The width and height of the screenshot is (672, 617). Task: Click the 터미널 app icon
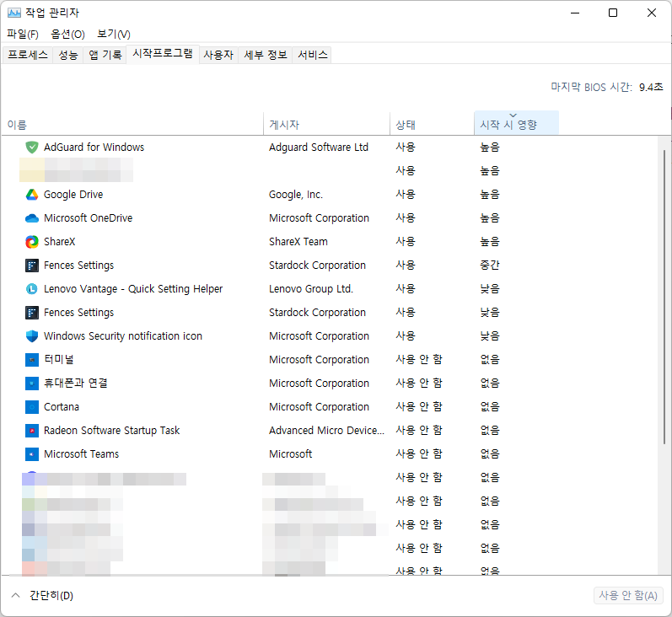tap(32, 359)
